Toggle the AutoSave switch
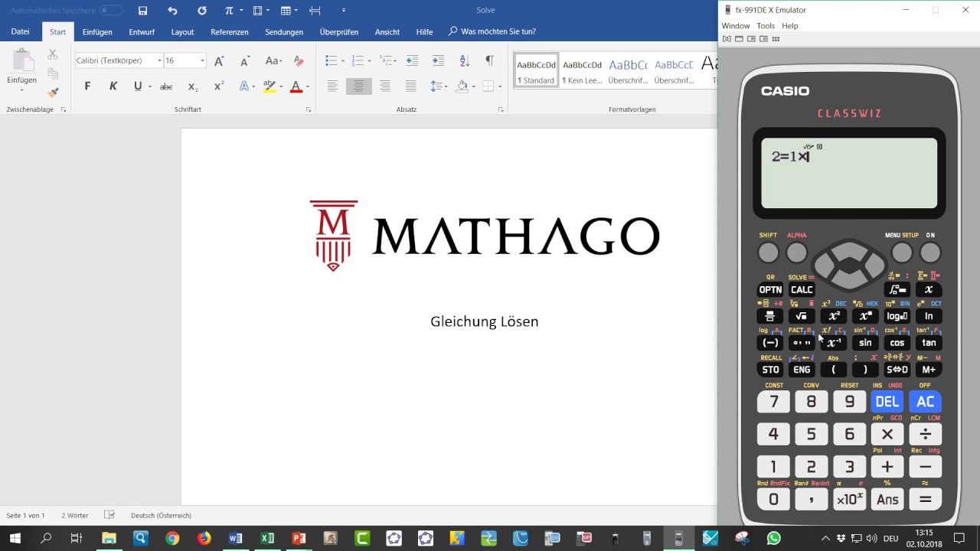This screenshot has height=551, width=980. point(111,11)
